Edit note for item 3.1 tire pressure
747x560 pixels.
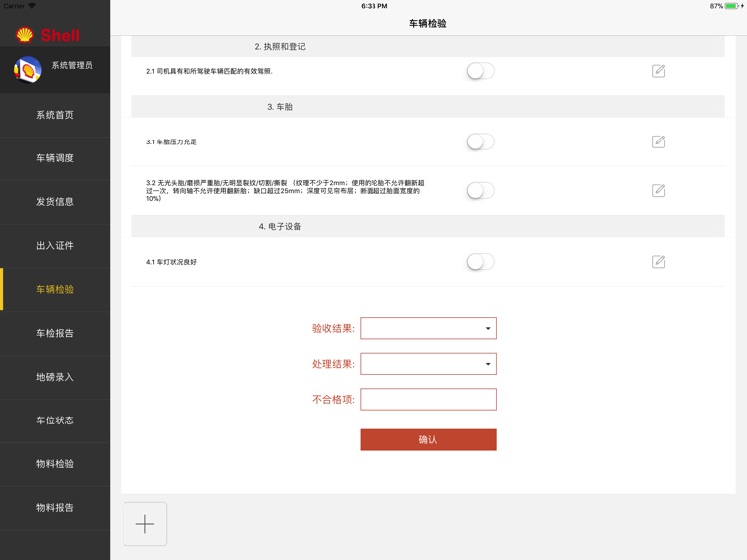[658, 141]
